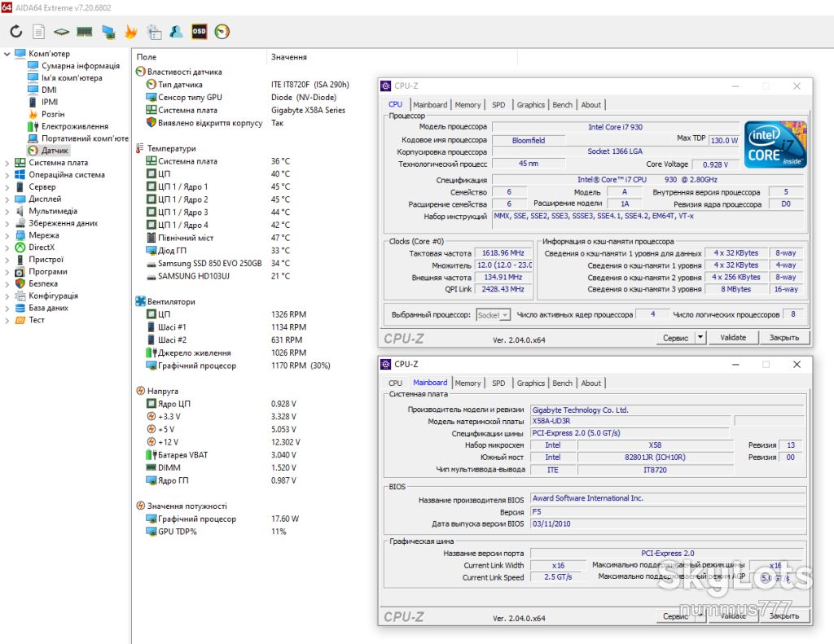Open the Report page icon

39,32
